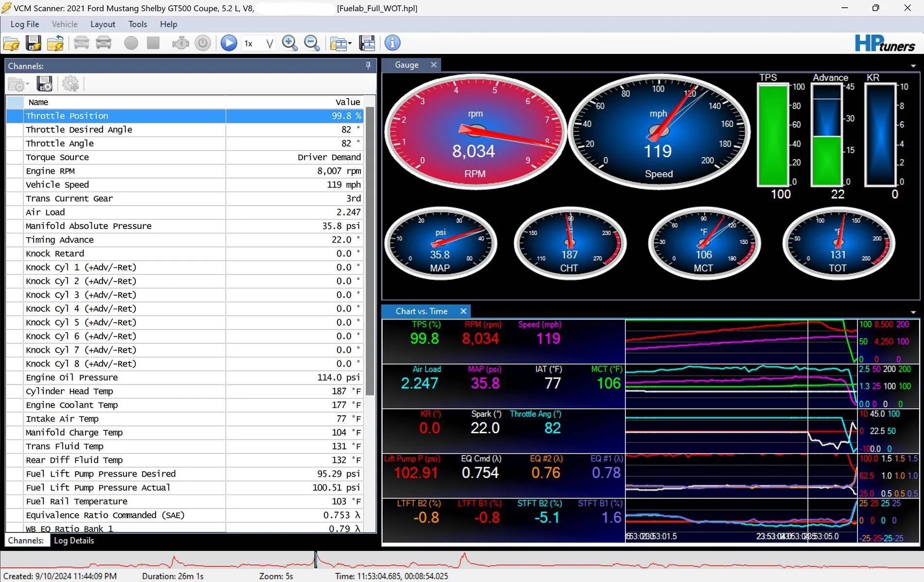Click the Value column header
This screenshot has width=924, height=582.
[x=294, y=102]
